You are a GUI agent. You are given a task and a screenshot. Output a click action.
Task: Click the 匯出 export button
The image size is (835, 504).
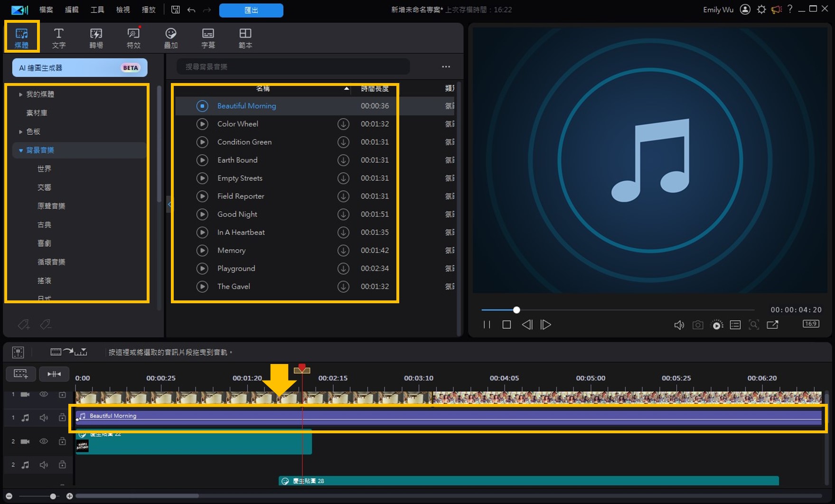click(x=251, y=10)
